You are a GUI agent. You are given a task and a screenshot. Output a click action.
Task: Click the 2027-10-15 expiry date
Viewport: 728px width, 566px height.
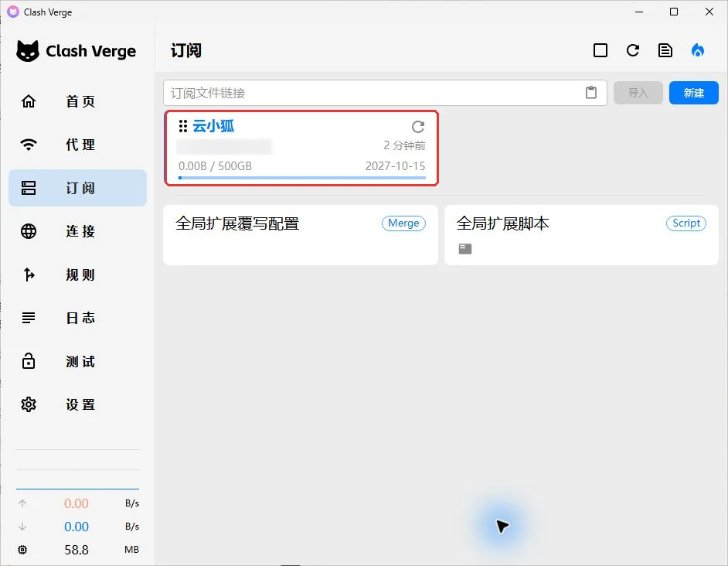pyautogui.click(x=395, y=166)
